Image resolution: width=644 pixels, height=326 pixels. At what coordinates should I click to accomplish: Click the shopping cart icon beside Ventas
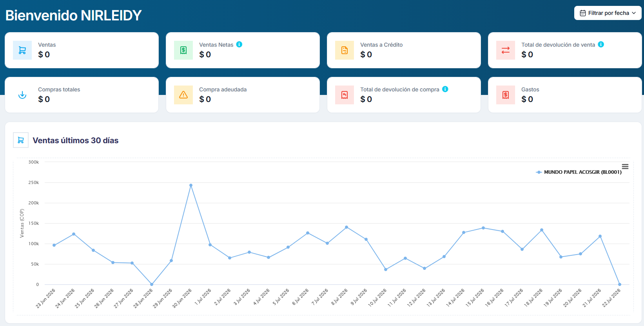(22, 50)
